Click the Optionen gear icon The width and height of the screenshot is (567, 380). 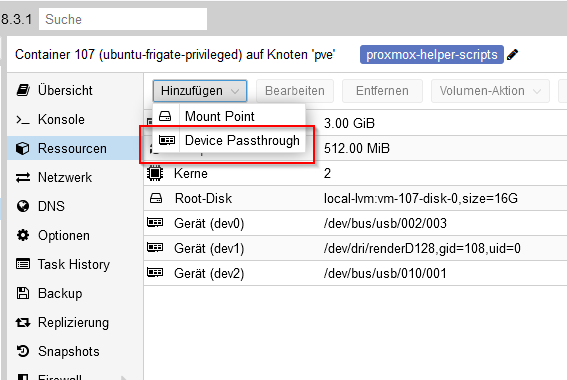coord(23,235)
